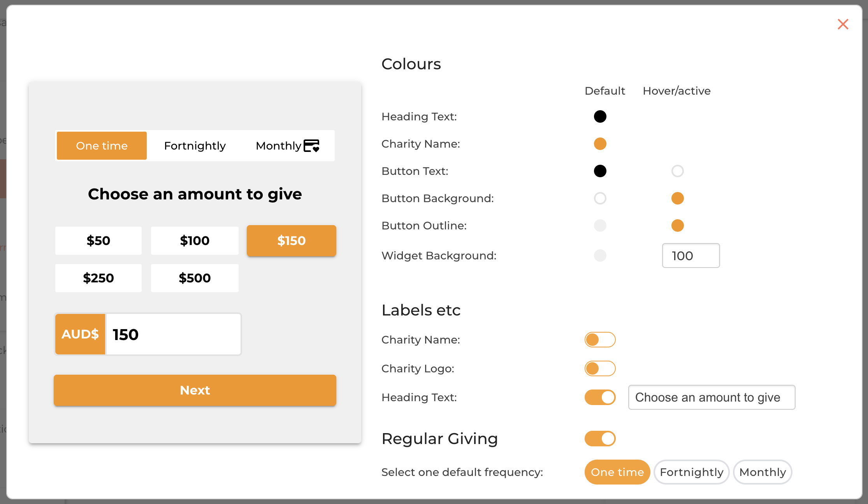Pick the Button Background default colour
The height and width of the screenshot is (504, 868).
click(600, 198)
